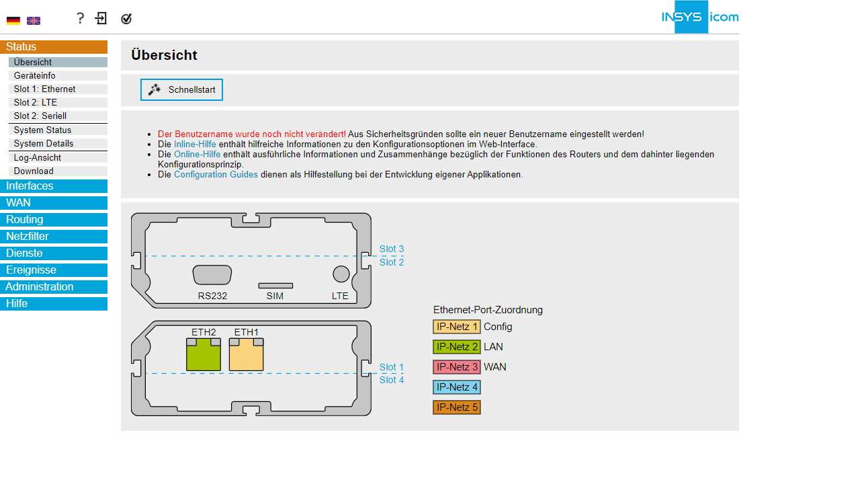Expand the Netzfilter menu

click(54, 237)
